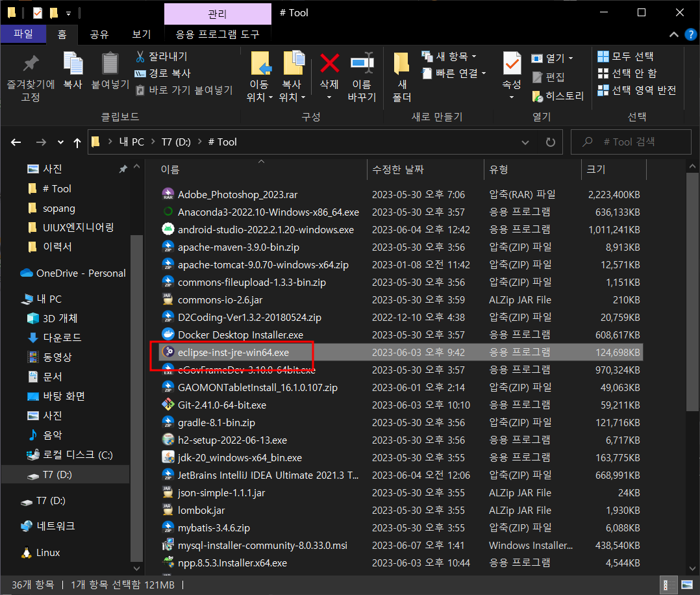Open Application Tools (응용 프로그램 도구) tab
The height and width of the screenshot is (595, 700).
(x=218, y=34)
